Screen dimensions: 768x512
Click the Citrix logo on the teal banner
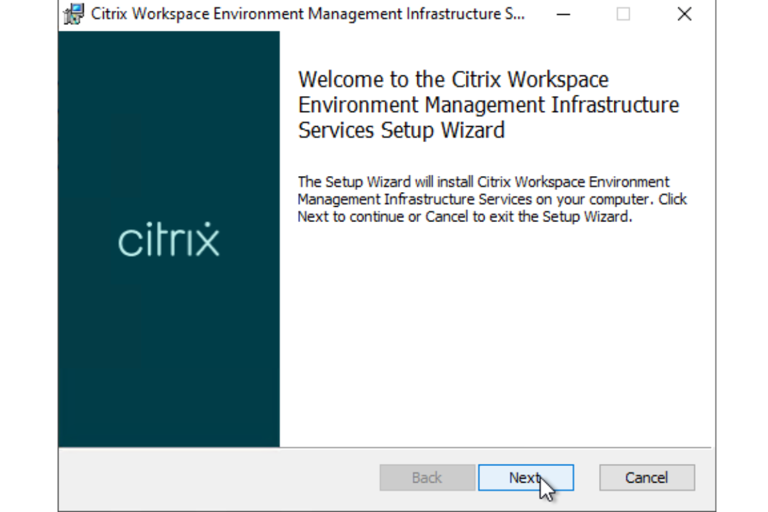[x=168, y=241]
